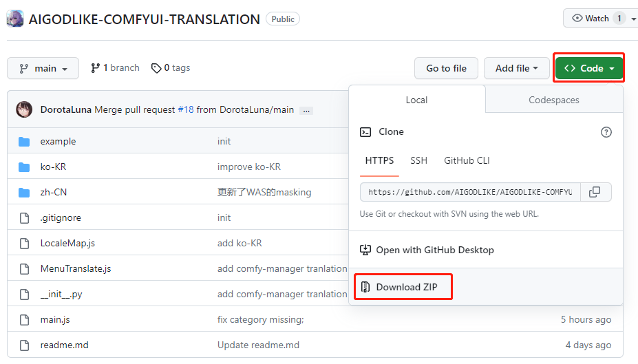Expand the commit message ellipsis button
638x364 pixels.
306,110
